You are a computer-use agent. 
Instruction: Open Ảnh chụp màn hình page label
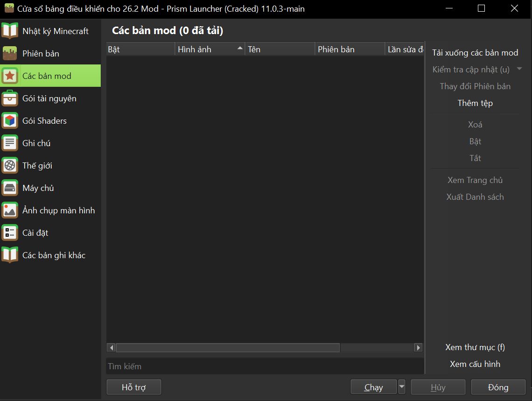(58, 211)
